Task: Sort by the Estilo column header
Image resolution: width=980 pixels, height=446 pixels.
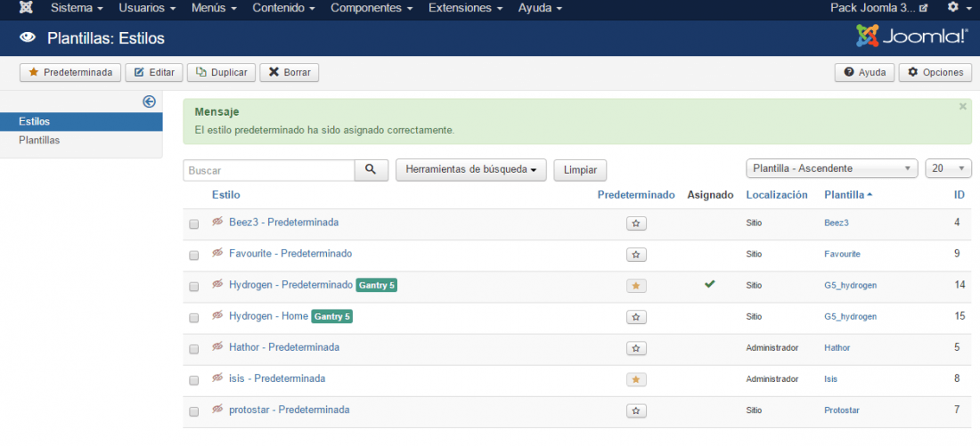Action: (x=225, y=195)
